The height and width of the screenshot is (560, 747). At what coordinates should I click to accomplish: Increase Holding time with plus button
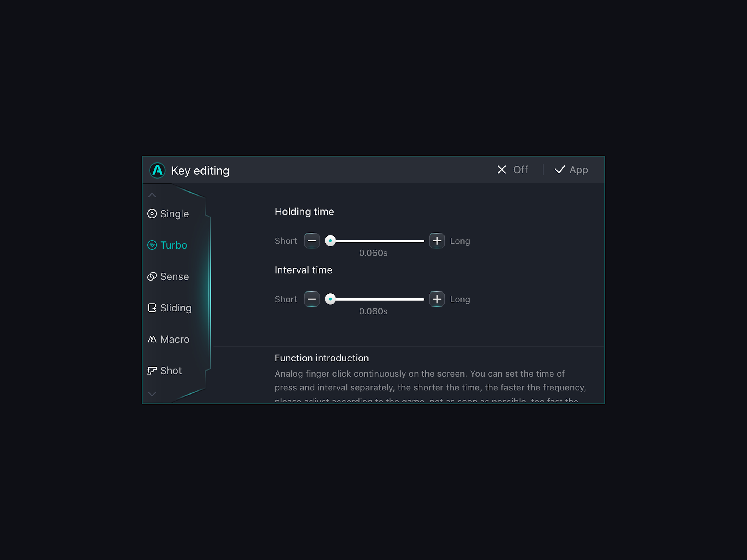point(437,241)
